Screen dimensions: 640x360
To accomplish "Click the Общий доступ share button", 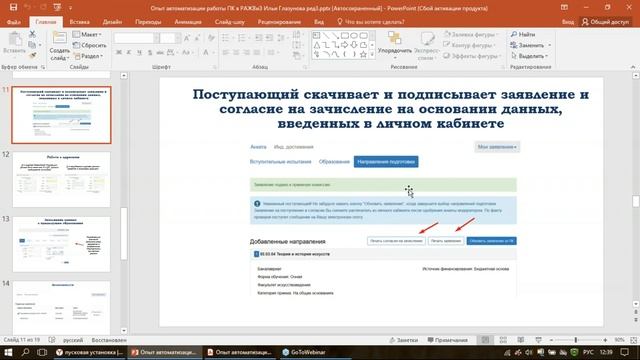I will click(605, 22).
